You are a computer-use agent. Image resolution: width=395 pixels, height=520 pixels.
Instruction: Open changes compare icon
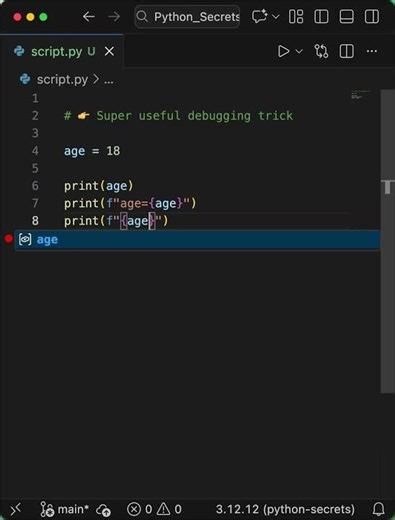pos(321,51)
